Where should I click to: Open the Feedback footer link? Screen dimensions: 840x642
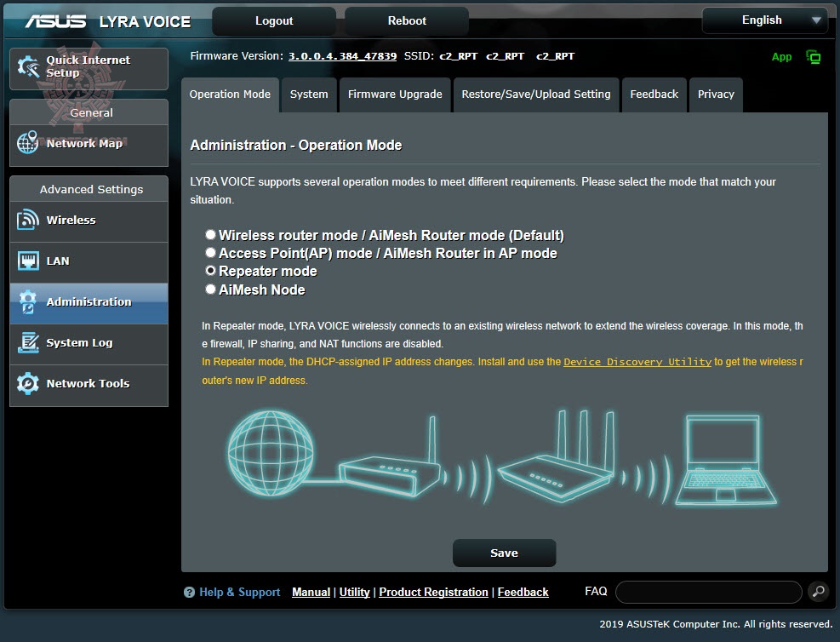(x=523, y=592)
